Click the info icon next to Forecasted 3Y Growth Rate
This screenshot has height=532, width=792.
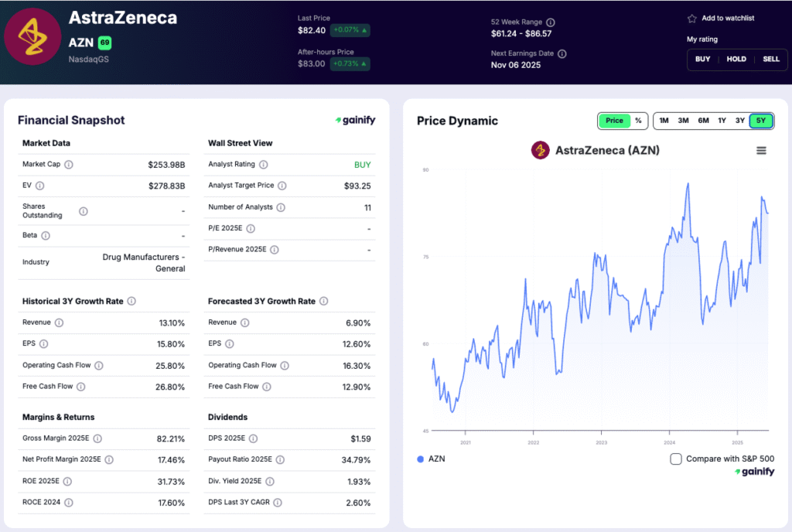coord(324,301)
